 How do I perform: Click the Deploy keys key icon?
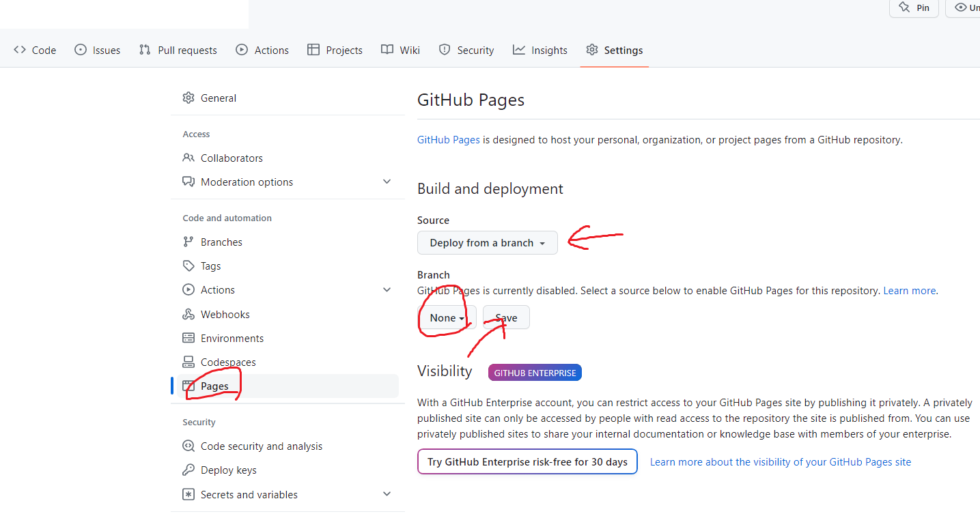188,470
